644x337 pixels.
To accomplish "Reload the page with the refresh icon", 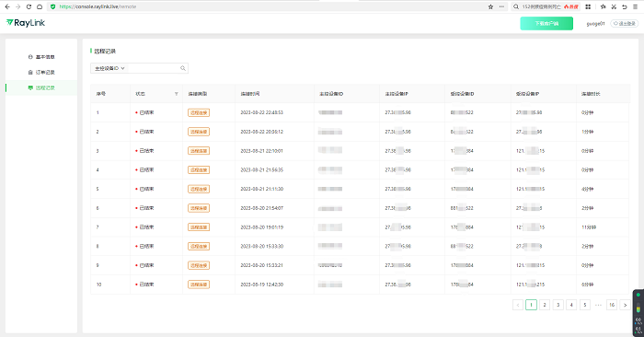I will 29,6.
